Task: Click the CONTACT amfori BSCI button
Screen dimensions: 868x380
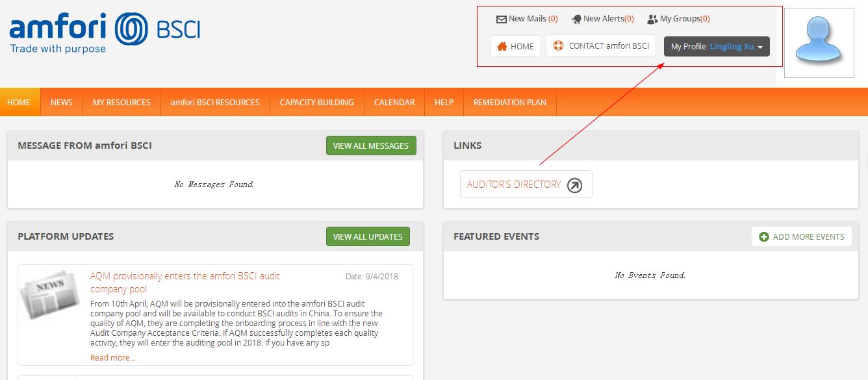Action: (x=601, y=45)
